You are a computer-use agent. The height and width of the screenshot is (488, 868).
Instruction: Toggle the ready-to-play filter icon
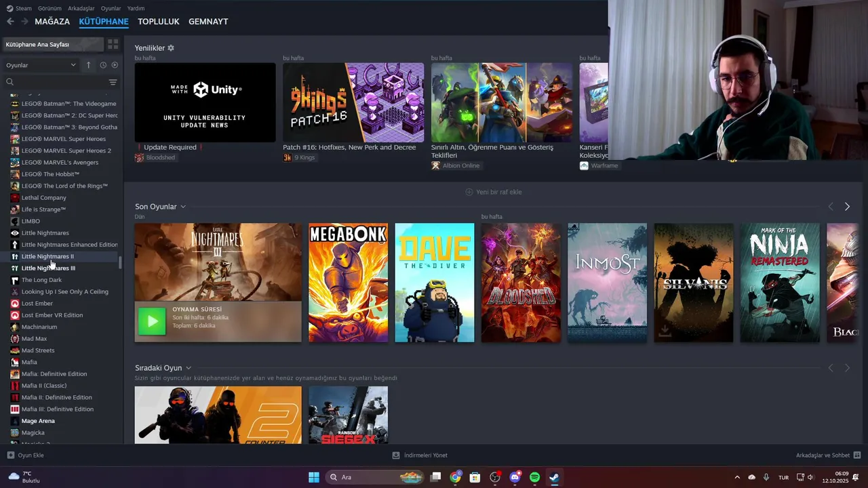pyautogui.click(x=115, y=65)
